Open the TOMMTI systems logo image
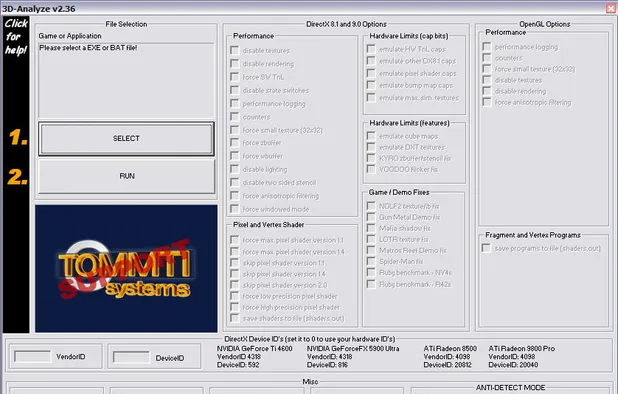 click(126, 268)
